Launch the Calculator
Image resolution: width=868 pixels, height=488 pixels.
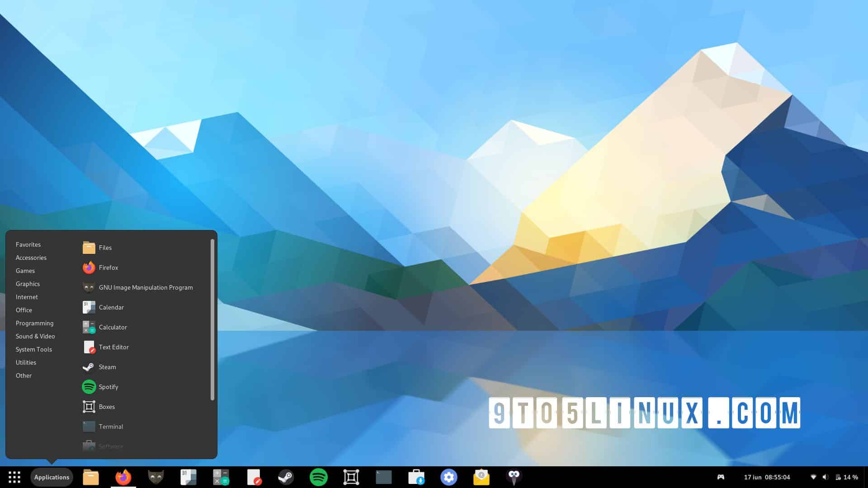click(x=113, y=327)
